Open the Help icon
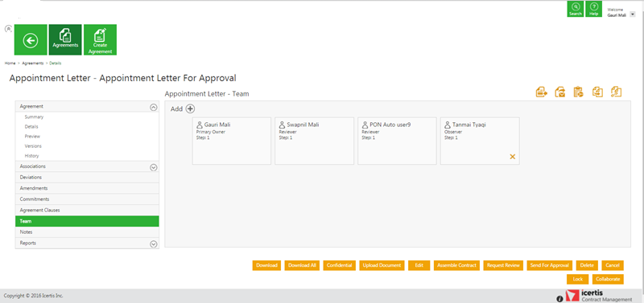The height and width of the screenshot is (303, 644). pos(593,9)
